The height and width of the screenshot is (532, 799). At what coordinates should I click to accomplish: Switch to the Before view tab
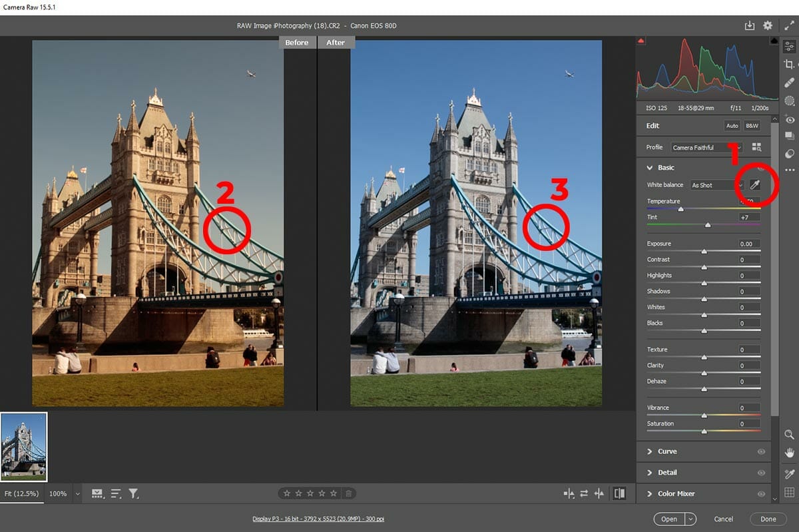tap(297, 43)
